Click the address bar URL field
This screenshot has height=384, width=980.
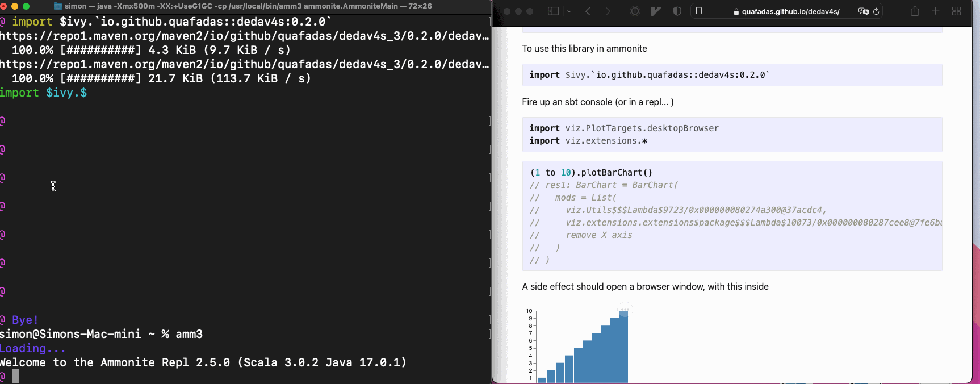pyautogui.click(x=786, y=11)
